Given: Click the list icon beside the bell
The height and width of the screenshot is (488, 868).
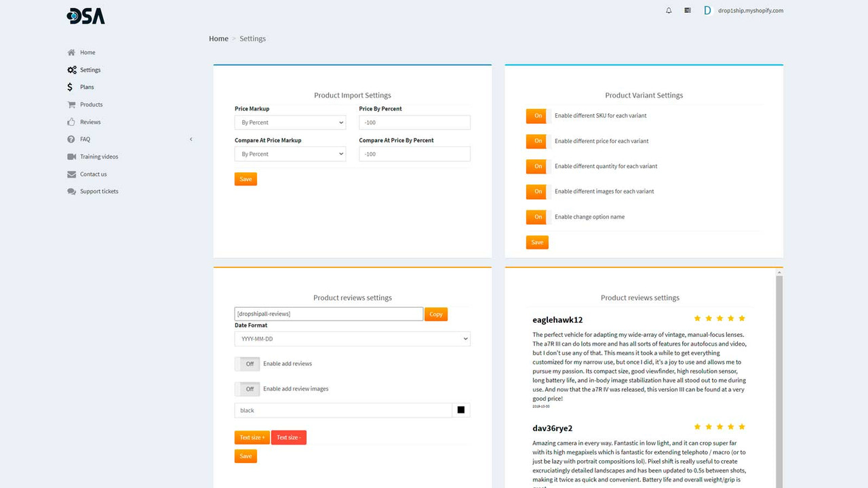Looking at the screenshot, I should pyautogui.click(x=688, y=11).
